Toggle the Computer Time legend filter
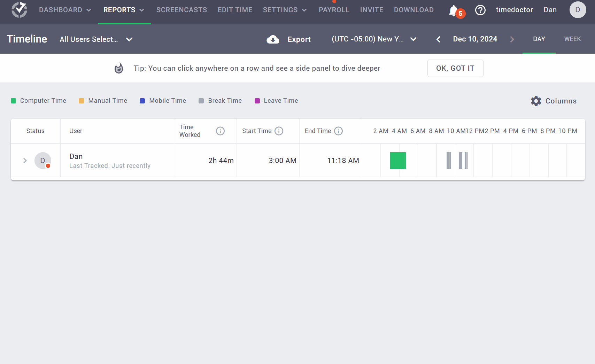Image resolution: width=595 pixels, height=364 pixels. pyautogui.click(x=38, y=101)
